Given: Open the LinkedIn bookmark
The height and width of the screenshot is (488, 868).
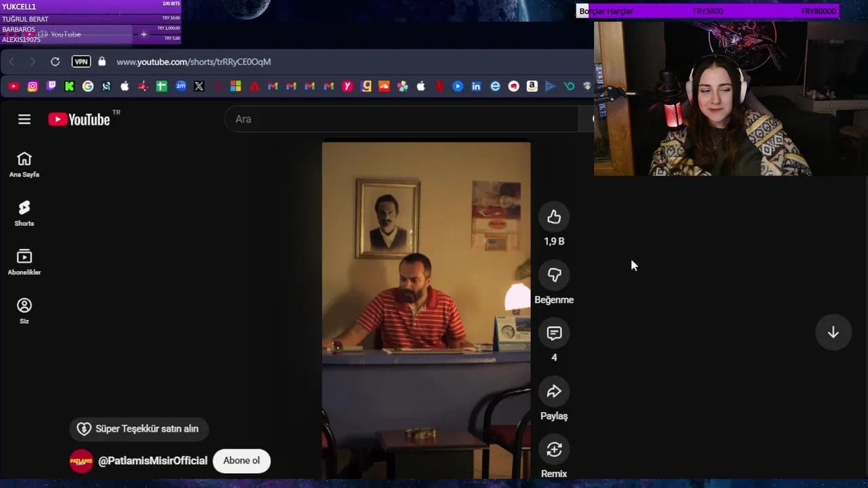Looking at the screenshot, I should pyautogui.click(x=476, y=86).
